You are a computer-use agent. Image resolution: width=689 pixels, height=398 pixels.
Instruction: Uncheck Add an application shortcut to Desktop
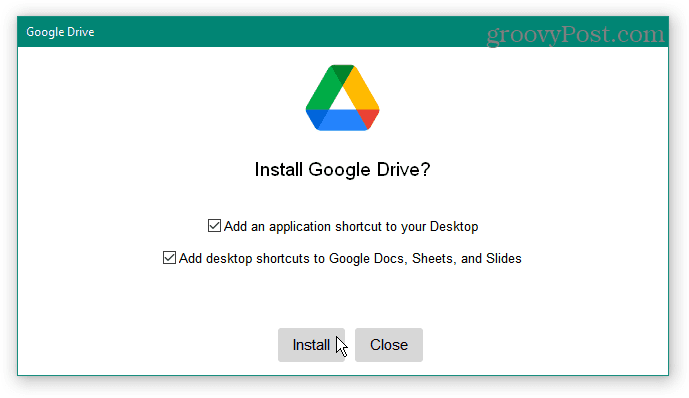214,226
